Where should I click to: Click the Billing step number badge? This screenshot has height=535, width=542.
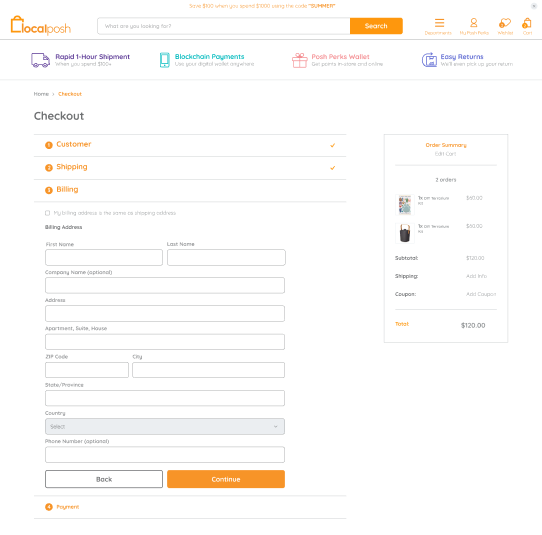pyautogui.click(x=49, y=190)
